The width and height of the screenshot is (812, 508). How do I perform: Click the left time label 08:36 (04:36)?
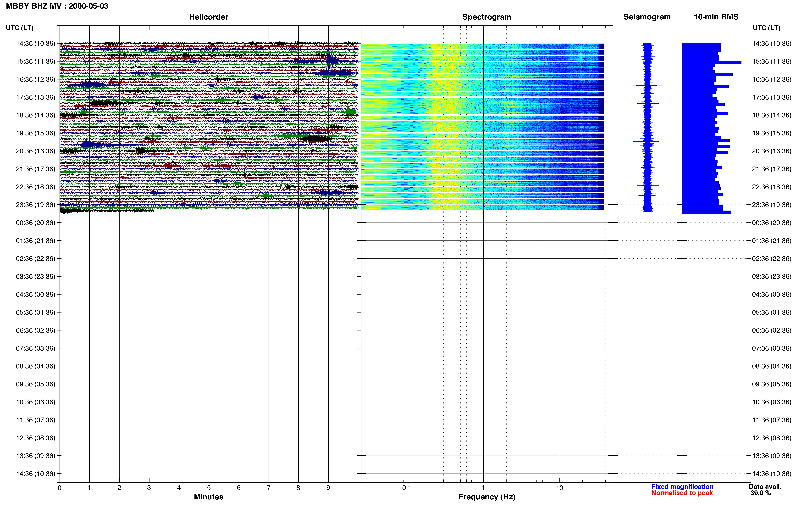[36, 366]
